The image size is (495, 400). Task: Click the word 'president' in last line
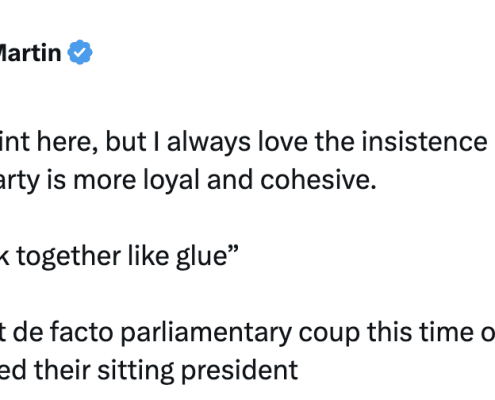pyautogui.click(x=239, y=371)
